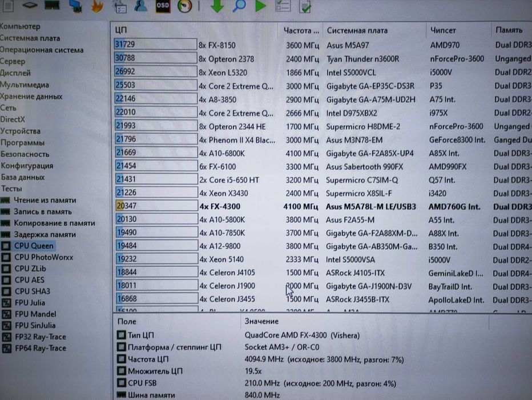Open the checklist preferences toolbar icon
This screenshot has width=532, height=400.
click(x=120, y=6)
